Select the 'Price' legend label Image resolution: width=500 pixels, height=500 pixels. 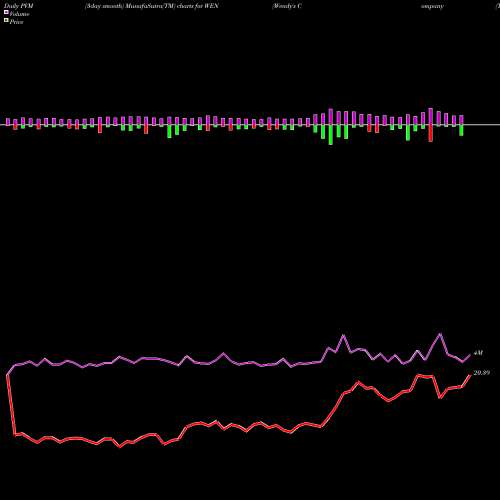[x=16, y=22]
